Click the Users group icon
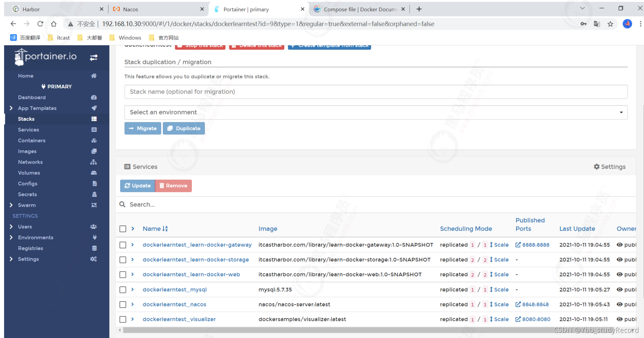Image resolution: width=644 pixels, height=338 pixels. [x=93, y=227]
